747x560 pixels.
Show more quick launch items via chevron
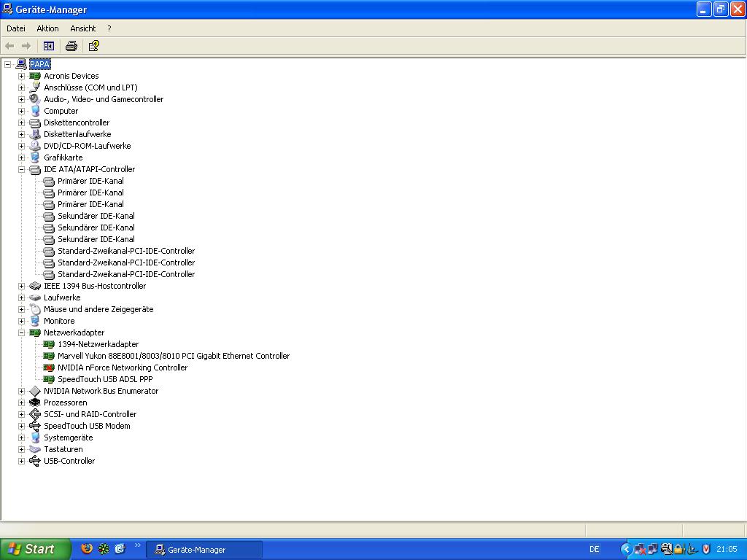tap(138, 545)
